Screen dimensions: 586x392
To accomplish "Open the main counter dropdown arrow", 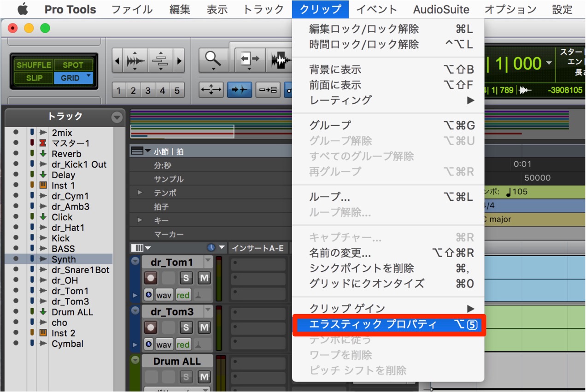I will [548, 63].
